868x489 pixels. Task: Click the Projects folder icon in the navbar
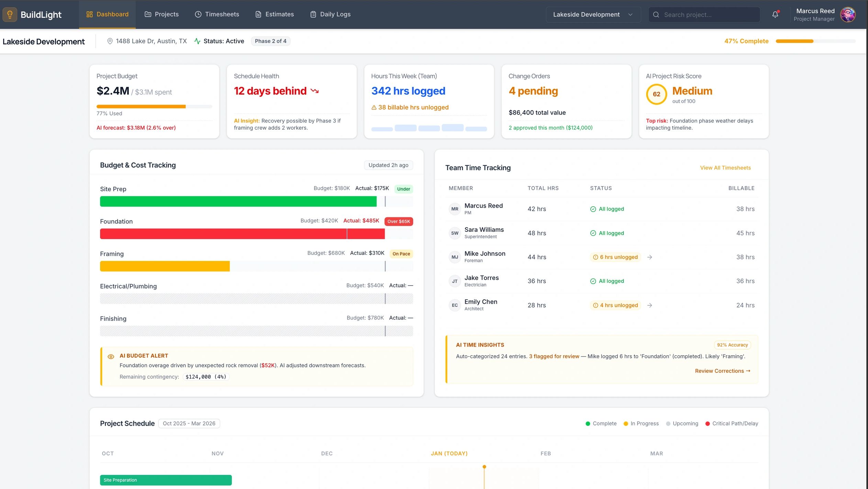(x=147, y=14)
